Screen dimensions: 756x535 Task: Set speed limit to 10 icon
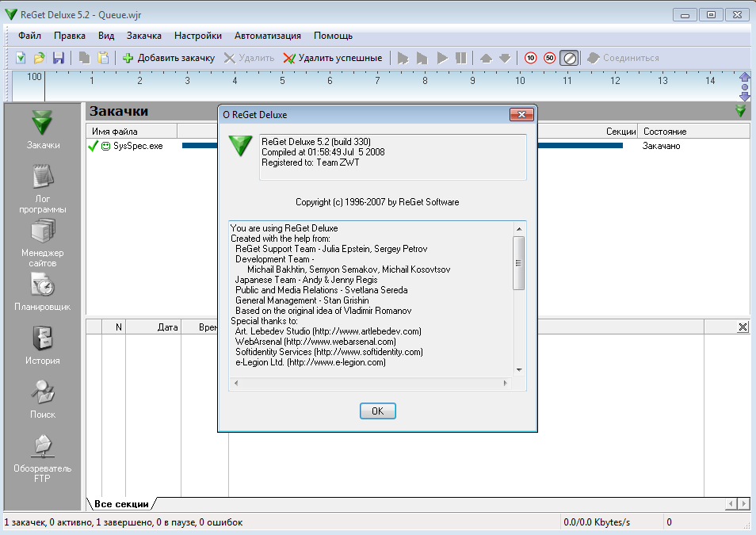[x=530, y=58]
